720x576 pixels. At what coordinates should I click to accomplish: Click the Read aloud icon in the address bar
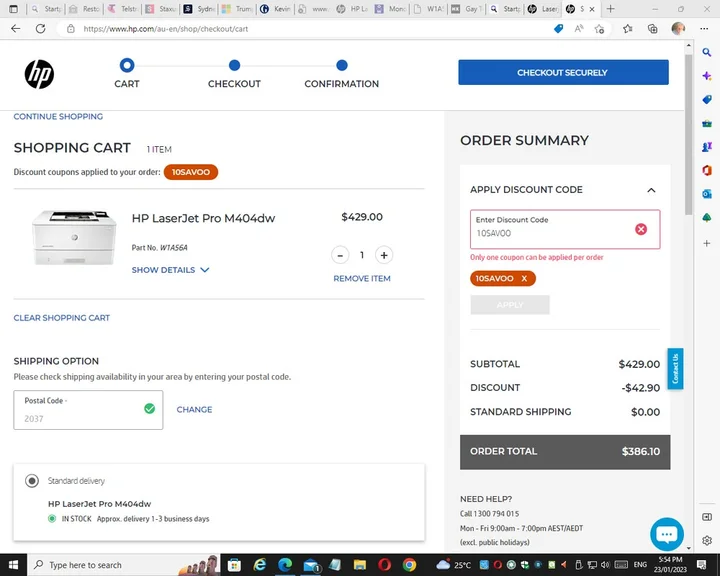click(x=579, y=28)
